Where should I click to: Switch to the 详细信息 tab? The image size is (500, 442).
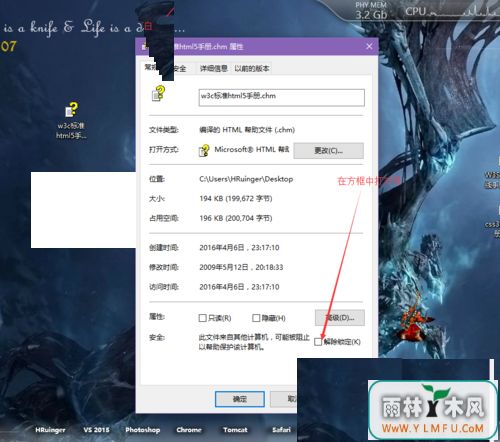pyautogui.click(x=213, y=69)
